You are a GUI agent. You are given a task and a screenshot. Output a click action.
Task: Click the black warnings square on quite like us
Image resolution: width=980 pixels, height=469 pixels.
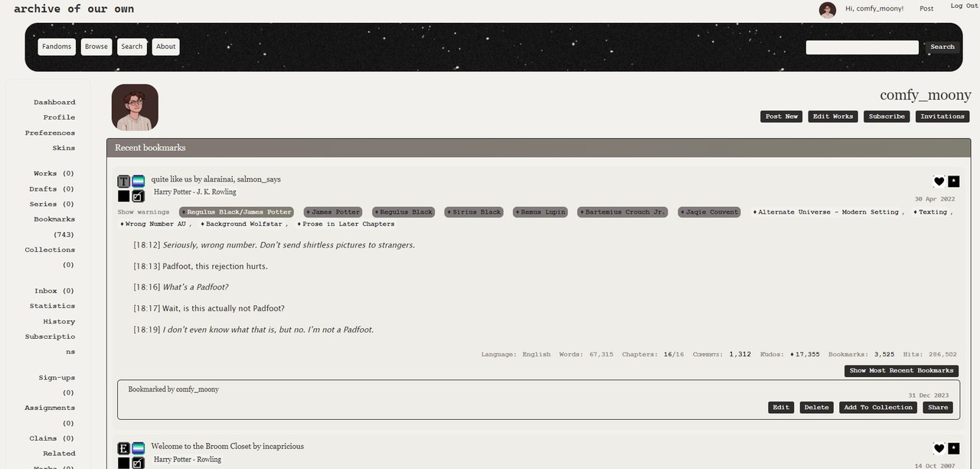pyautogui.click(x=123, y=196)
